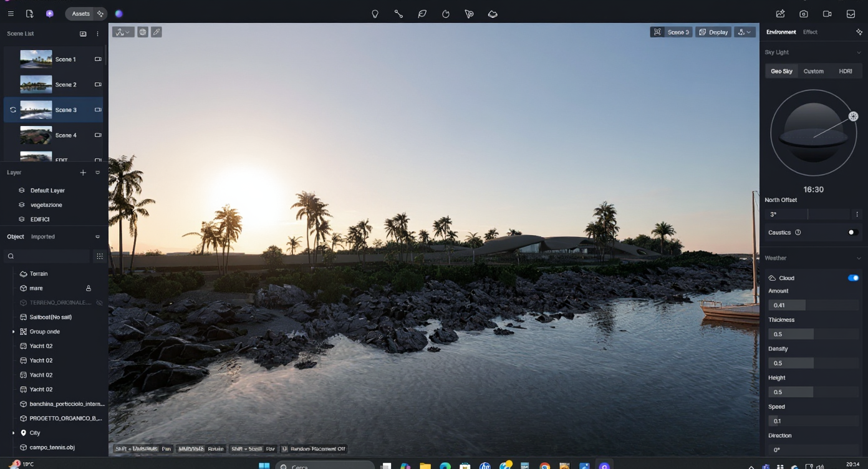Click the video camera render icon

click(x=827, y=14)
